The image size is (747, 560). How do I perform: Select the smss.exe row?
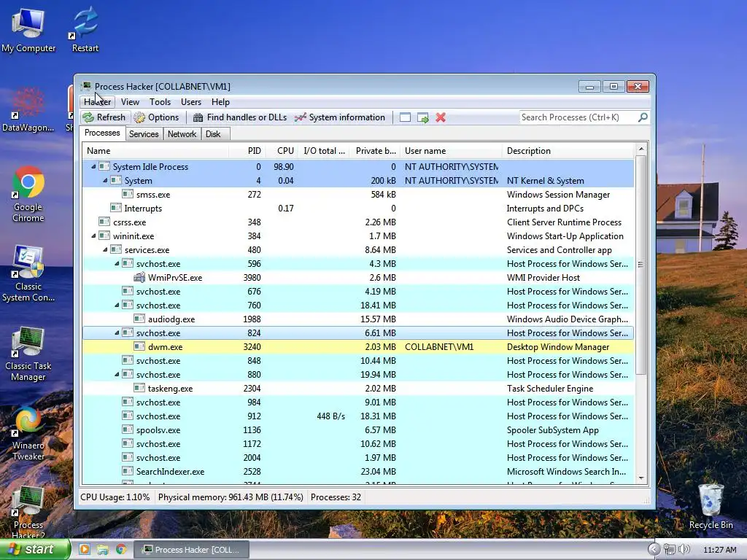click(x=358, y=194)
